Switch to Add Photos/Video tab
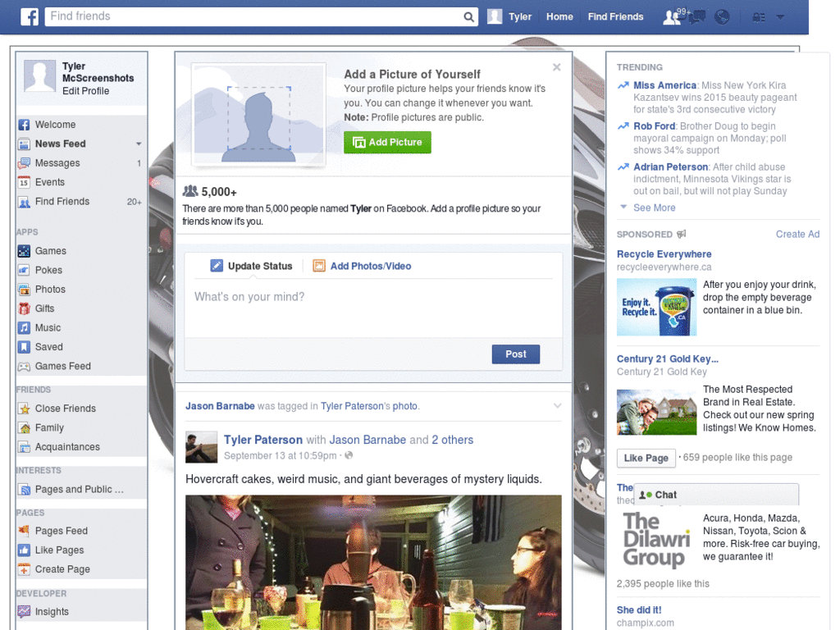Screen dimensions: 840x630 coord(362,267)
